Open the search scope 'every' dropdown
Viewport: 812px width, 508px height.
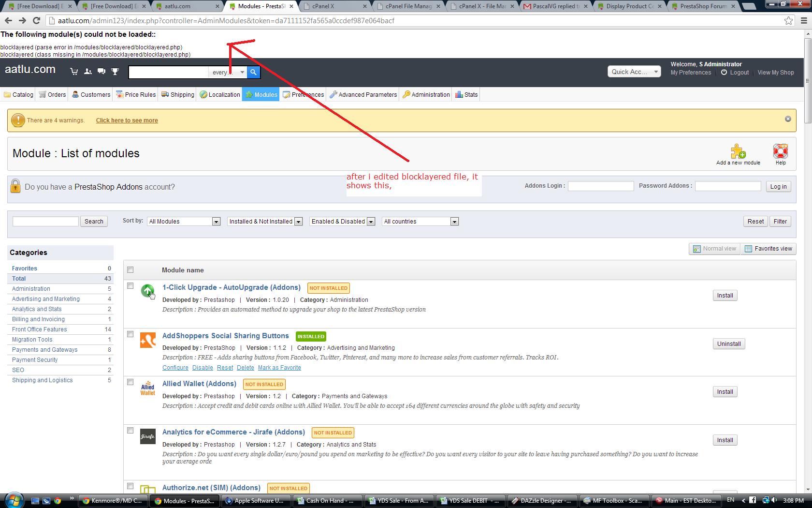click(x=228, y=72)
